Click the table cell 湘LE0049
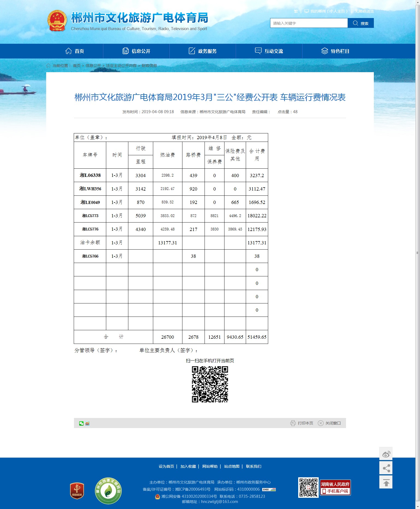This screenshot has height=509, width=420. click(90, 202)
